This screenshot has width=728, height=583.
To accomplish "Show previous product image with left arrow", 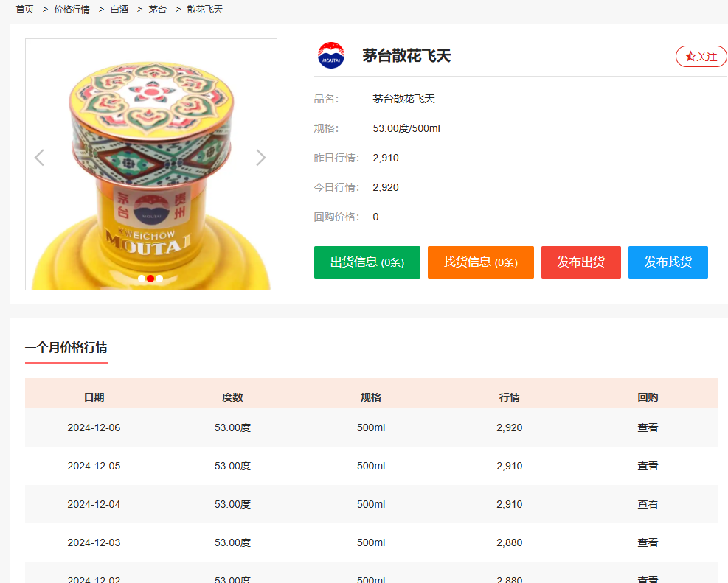I will pyautogui.click(x=40, y=158).
